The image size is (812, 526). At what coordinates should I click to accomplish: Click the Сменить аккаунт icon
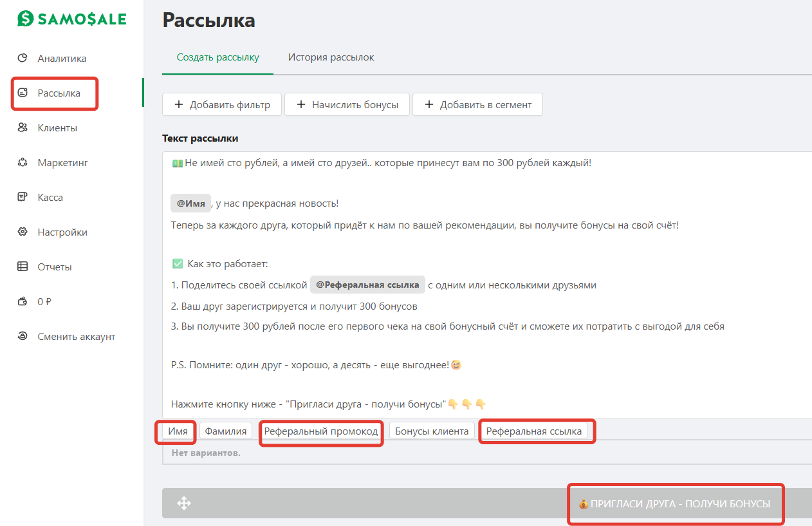(23, 336)
